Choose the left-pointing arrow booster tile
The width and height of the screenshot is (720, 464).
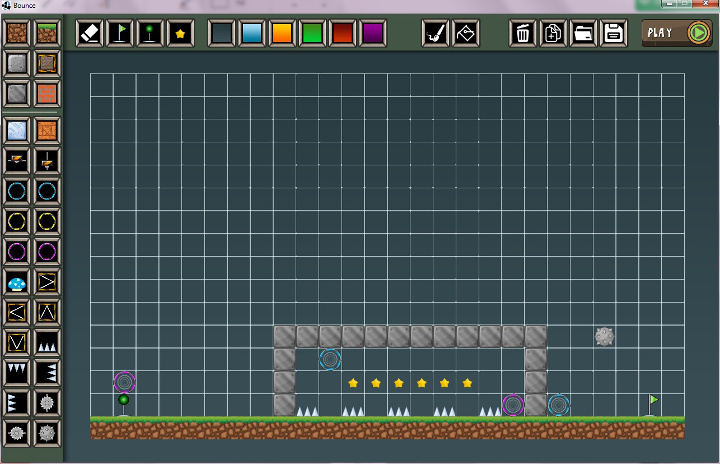pyautogui.click(x=17, y=312)
